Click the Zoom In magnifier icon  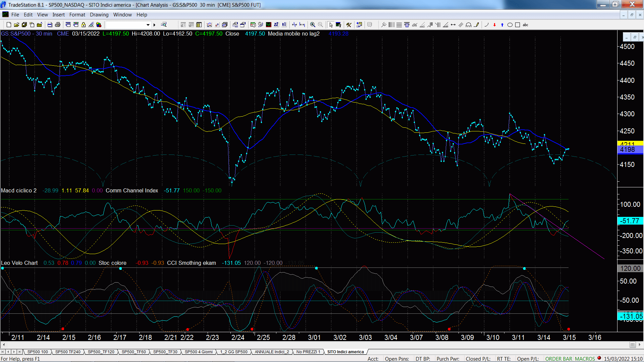click(x=313, y=25)
